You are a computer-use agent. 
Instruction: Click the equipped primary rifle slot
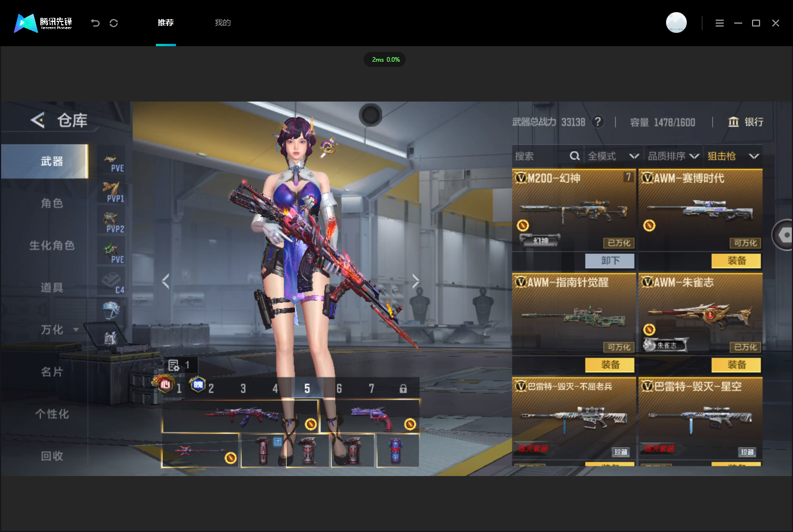(x=241, y=416)
